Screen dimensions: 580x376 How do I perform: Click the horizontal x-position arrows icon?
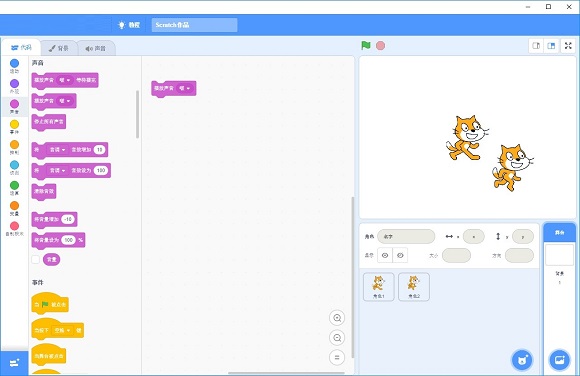pos(449,236)
